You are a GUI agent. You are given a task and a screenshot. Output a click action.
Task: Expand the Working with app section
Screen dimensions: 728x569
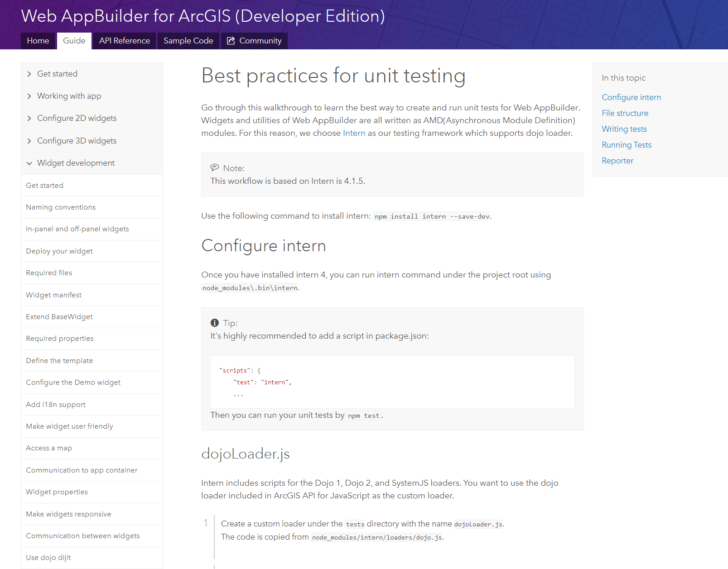click(69, 96)
